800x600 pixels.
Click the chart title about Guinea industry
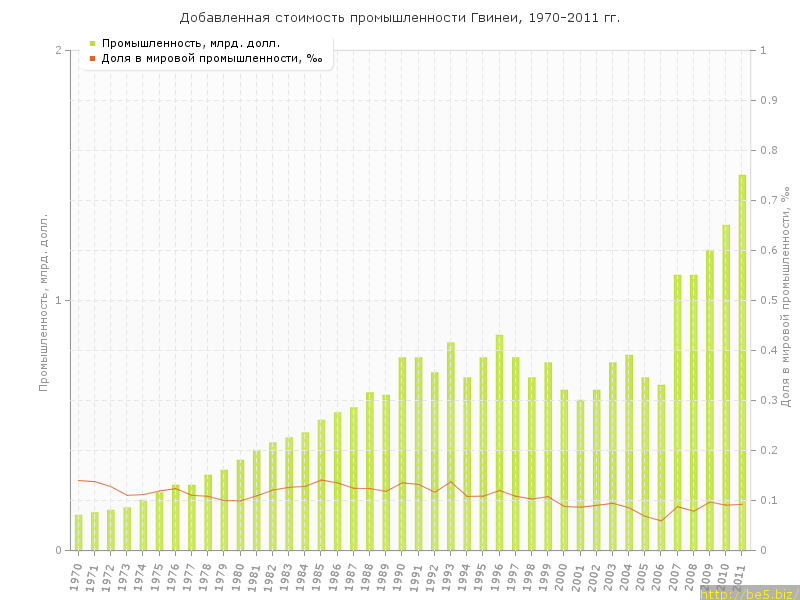[x=400, y=18]
